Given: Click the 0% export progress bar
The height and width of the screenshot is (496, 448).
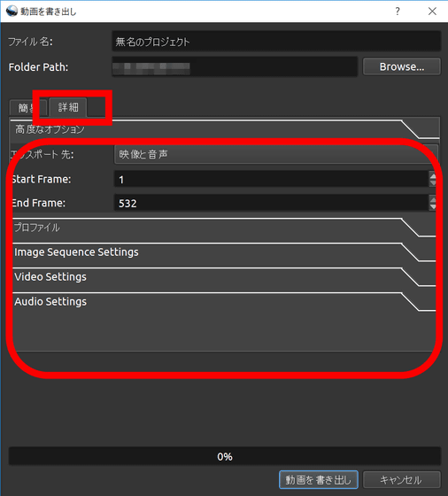Looking at the screenshot, I should click(225, 456).
